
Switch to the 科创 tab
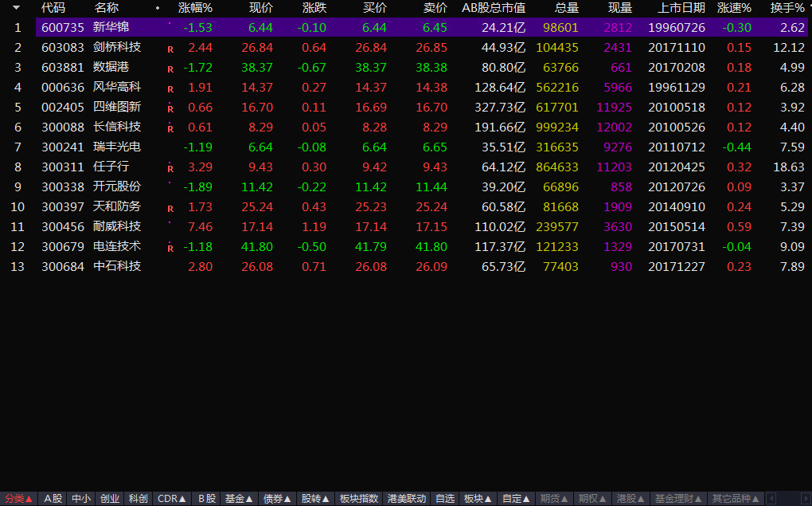138,499
